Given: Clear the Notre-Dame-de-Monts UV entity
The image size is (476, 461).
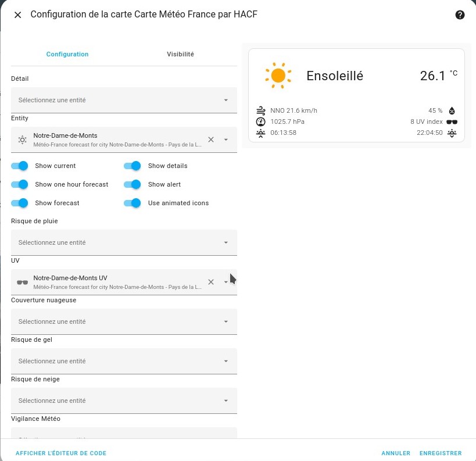Looking at the screenshot, I should tap(211, 282).
